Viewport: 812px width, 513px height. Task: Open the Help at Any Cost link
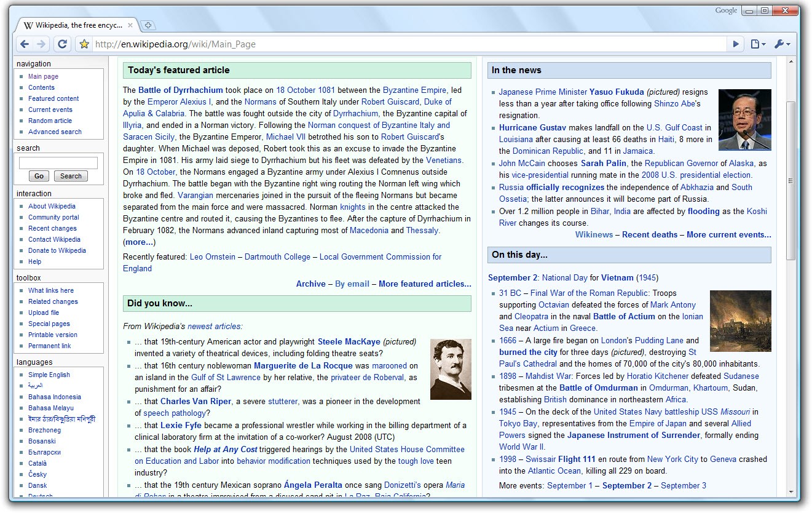226,449
